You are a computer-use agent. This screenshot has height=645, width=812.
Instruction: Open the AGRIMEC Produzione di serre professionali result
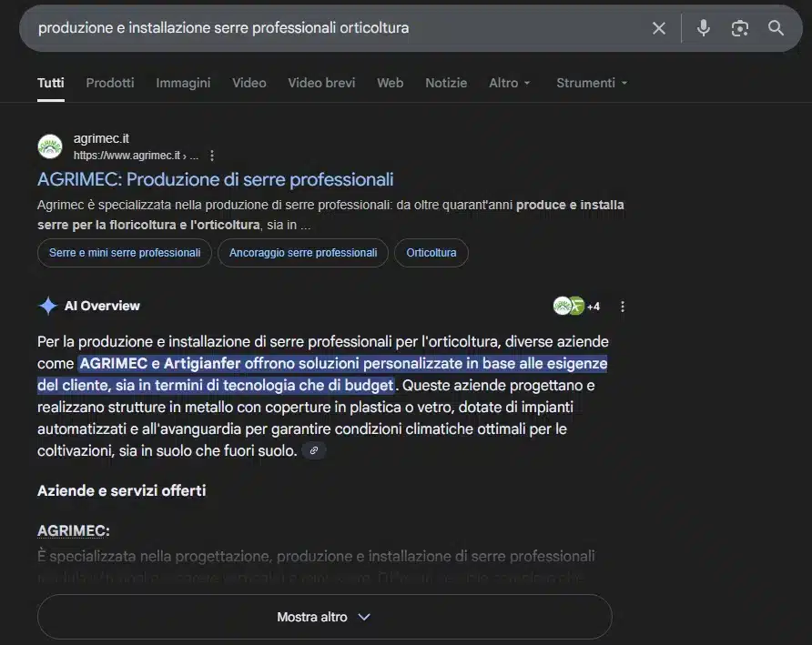(x=214, y=179)
